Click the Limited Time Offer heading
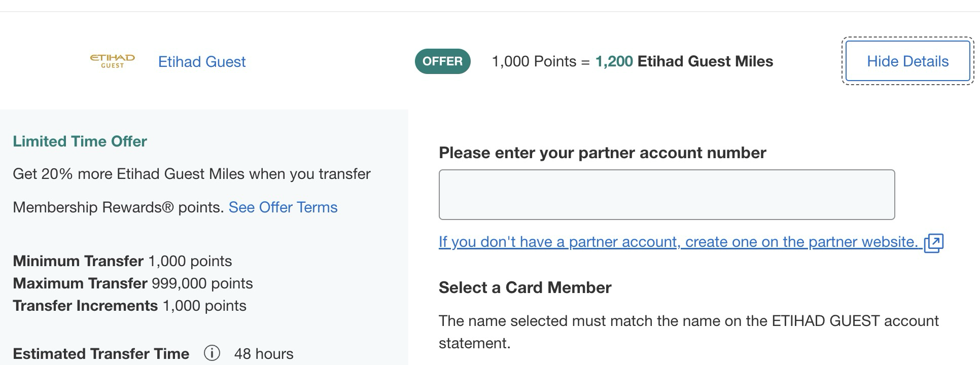This screenshot has width=980, height=365. coord(80,141)
